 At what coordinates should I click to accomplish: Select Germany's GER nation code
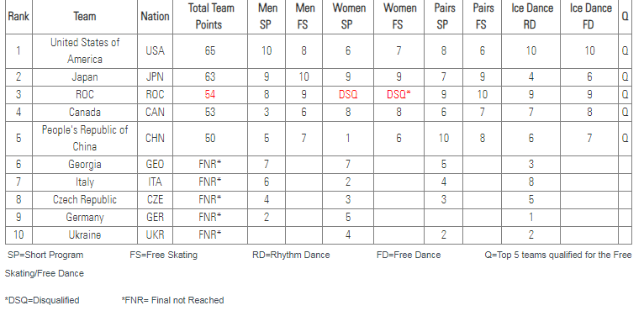[x=155, y=218]
